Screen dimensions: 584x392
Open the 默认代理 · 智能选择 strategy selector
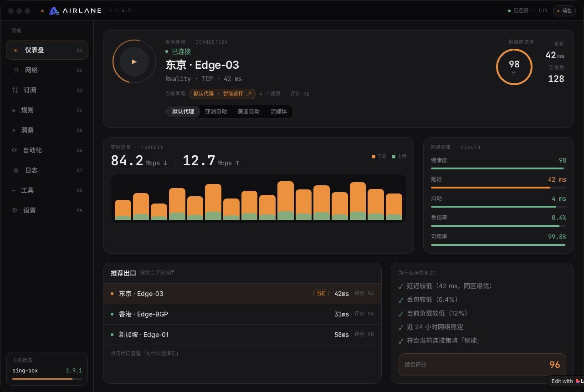point(222,94)
